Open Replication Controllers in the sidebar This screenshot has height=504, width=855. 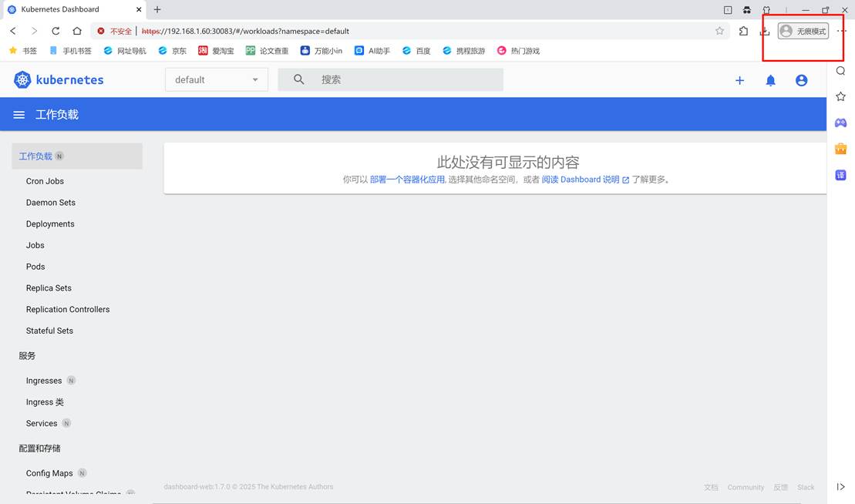(68, 309)
